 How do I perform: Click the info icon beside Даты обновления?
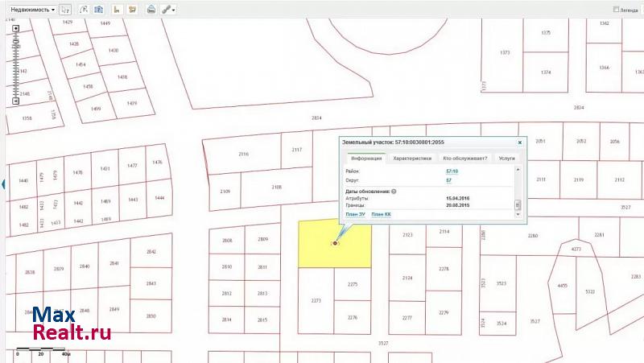(393, 192)
